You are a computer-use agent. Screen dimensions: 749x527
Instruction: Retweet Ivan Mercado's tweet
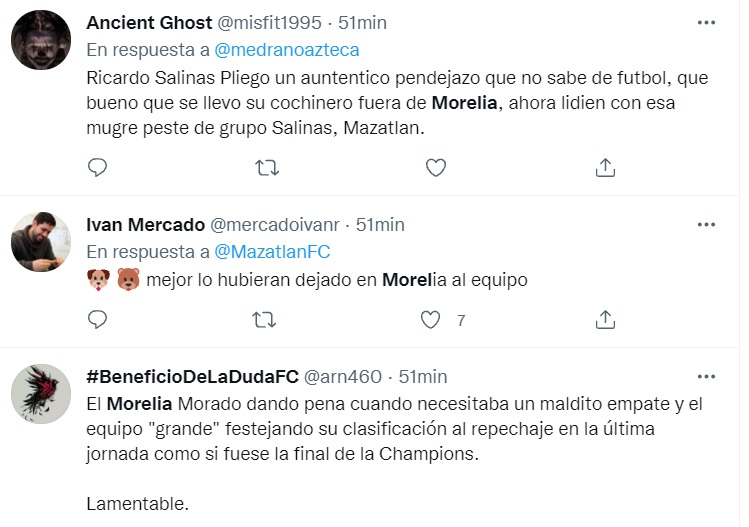266,320
